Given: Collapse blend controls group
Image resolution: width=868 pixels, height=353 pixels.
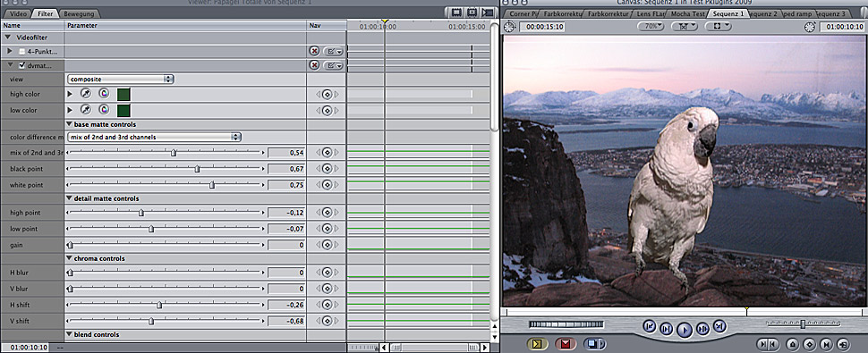Looking at the screenshot, I should (x=69, y=335).
